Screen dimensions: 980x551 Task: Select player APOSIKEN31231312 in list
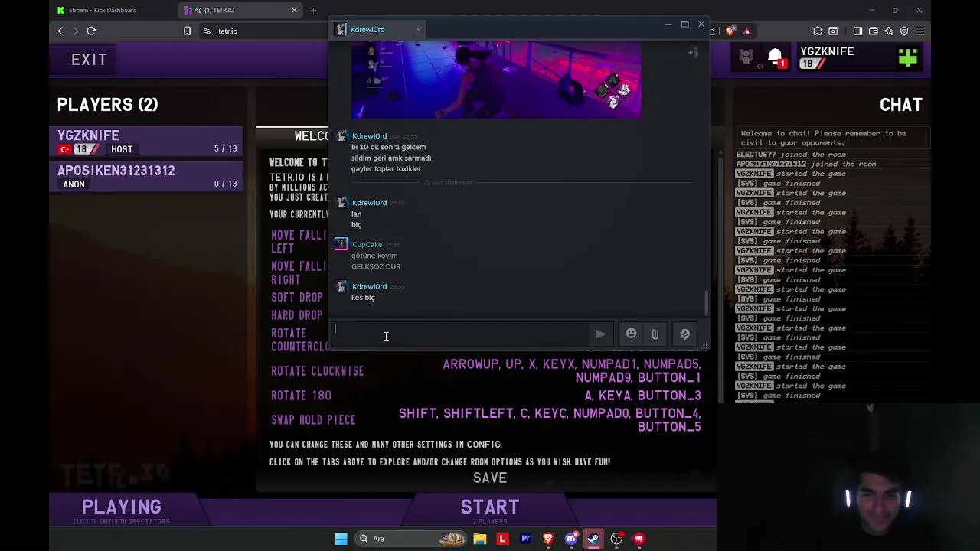point(147,177)
